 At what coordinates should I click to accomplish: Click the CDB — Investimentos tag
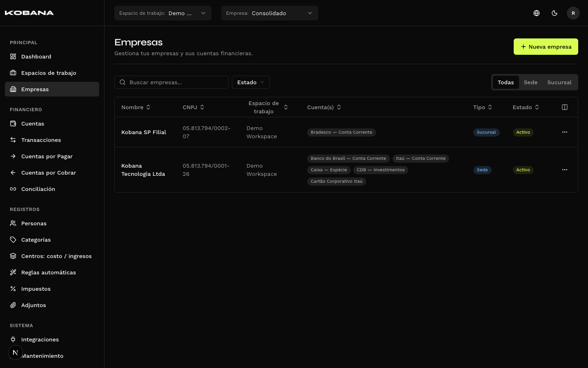coord(381,170)
